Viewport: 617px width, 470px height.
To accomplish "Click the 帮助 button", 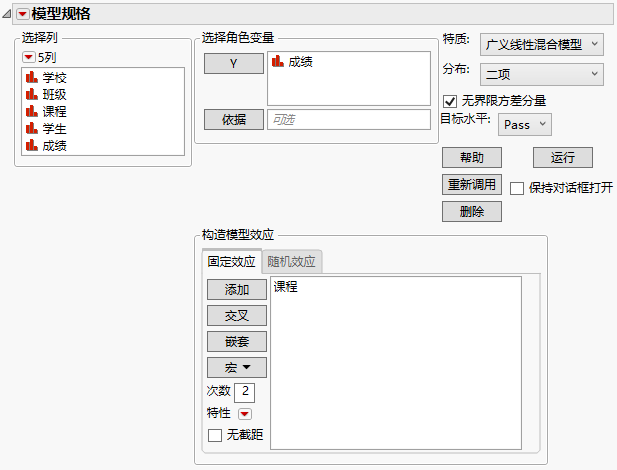I will pos(472,157).
